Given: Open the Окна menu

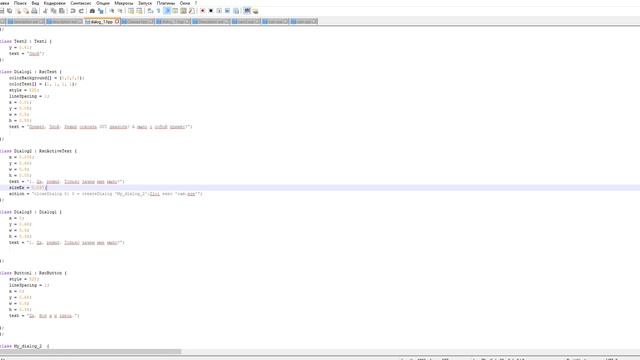Looking at the screenshot, I should pyautogui.click(x=185, y=3).
